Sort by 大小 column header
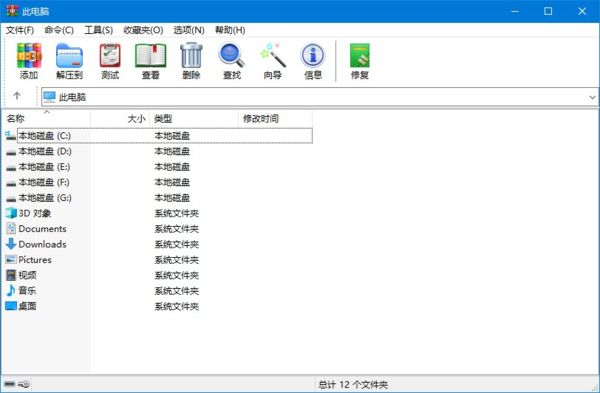 click(120, 119)
